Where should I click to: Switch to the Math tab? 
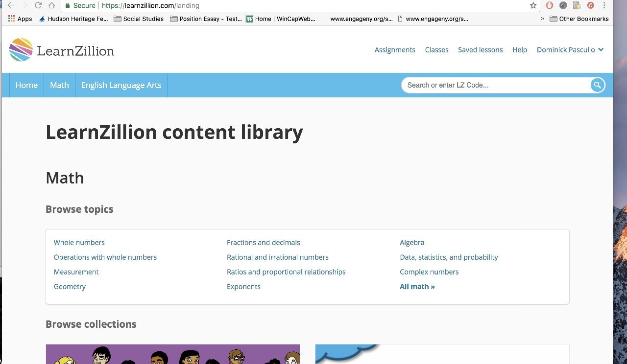(x=59, y=85)
